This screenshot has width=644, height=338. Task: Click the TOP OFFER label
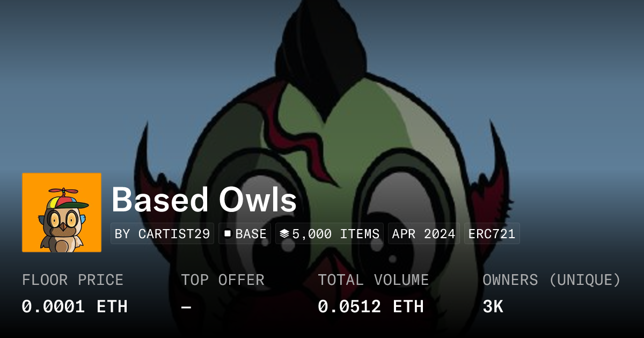[x=223, y=280]
